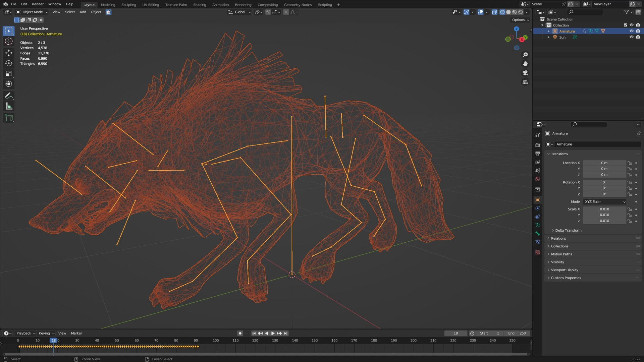Open the viewport Add menu
This screenshot has width=644, height=362.
pyautogui.click(x=83, y=12)
